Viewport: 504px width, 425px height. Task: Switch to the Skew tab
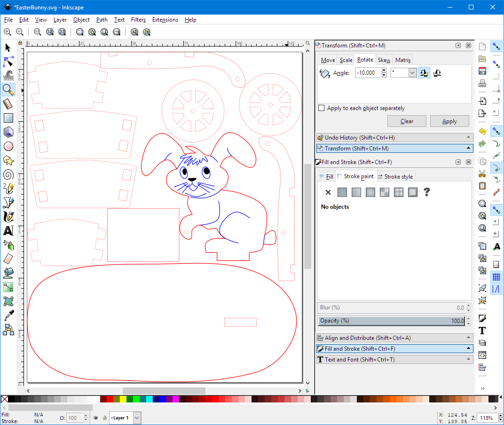tap(384, 60)
